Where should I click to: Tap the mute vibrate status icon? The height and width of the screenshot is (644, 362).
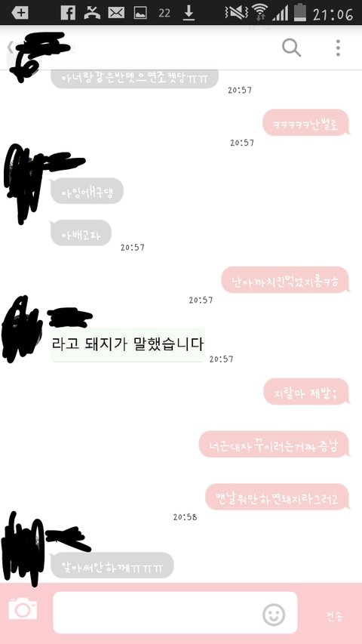coord(236,13)
